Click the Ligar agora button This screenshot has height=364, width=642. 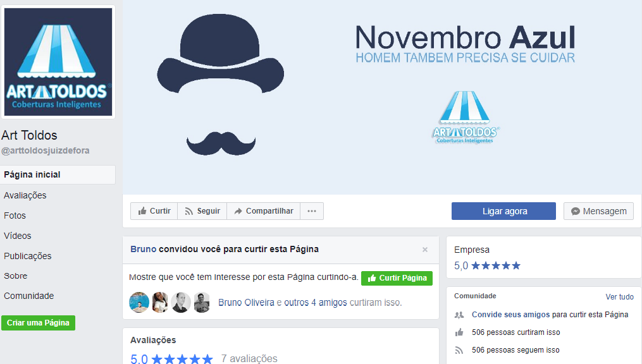pos(503,211)
